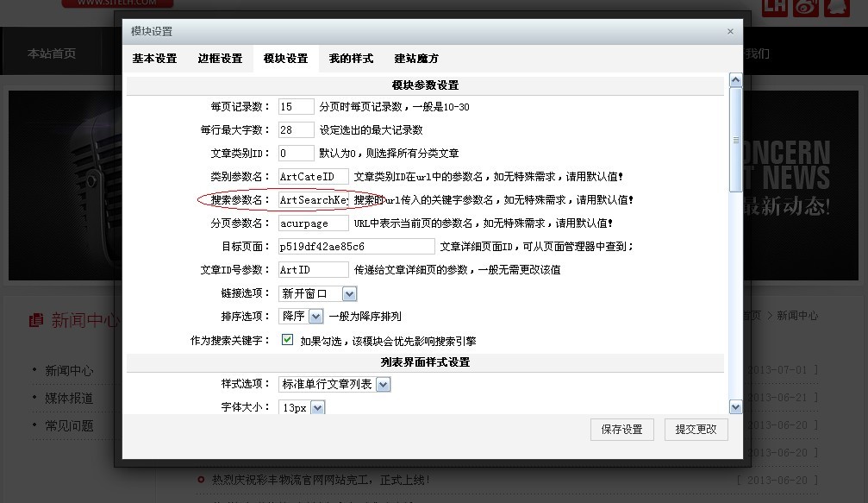This screenshot has height=503, width=868.
Task: Click the 类别参数名 field with ArtCateID
Action: coord(313,176)
